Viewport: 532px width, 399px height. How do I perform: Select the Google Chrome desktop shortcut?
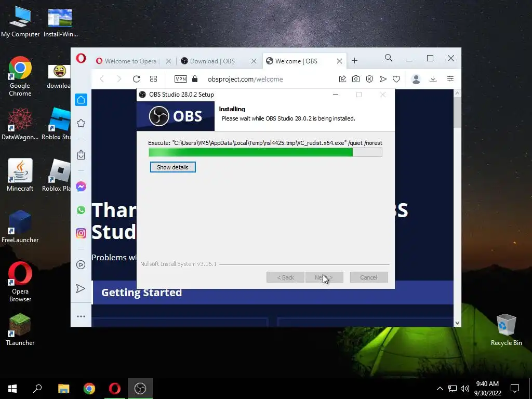tap(20, 76)
